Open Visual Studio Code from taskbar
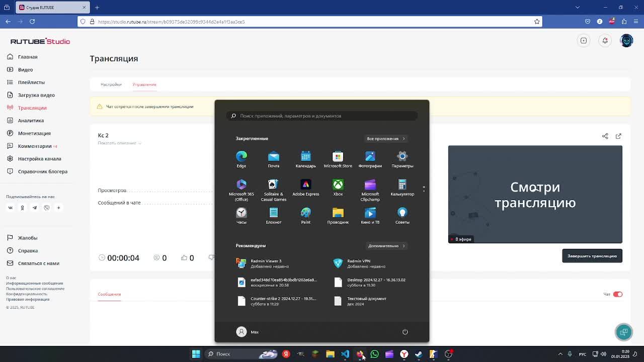Viewport: 644px width, 362px height. click(x=345, y=354)
